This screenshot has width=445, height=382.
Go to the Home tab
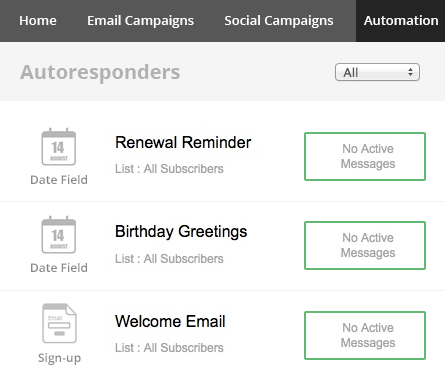tap(38, 21)
